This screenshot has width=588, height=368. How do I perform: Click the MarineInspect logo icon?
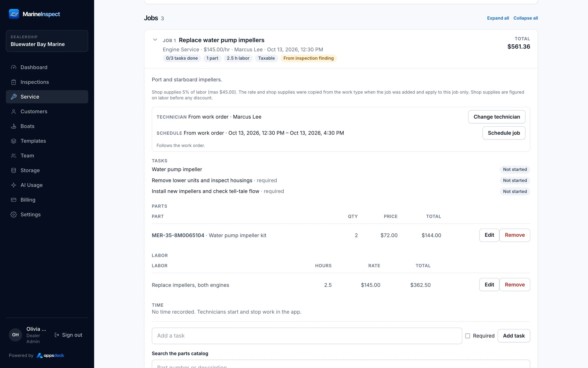(x=14, y=14)
